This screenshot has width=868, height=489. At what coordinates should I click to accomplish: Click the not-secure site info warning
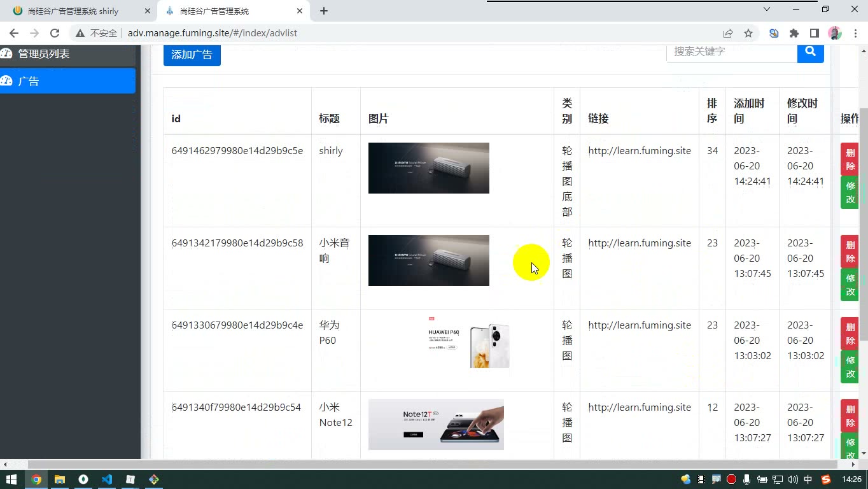(x=96, y=33)
